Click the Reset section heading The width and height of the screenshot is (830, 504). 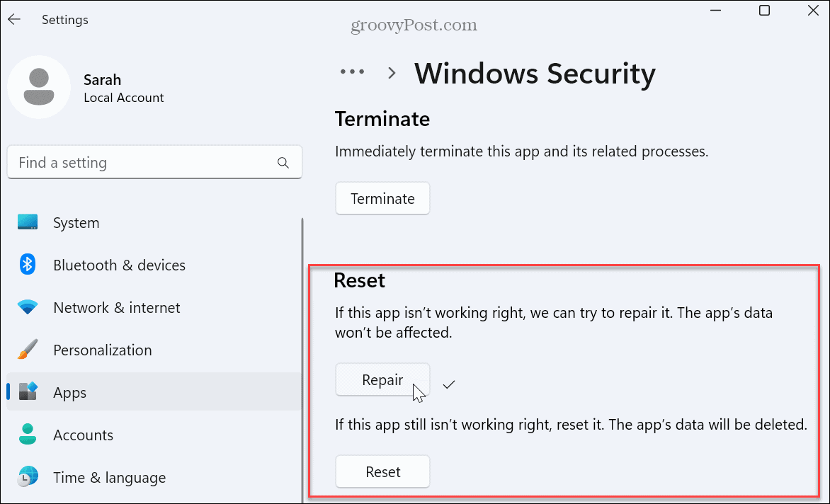[360, 280]
